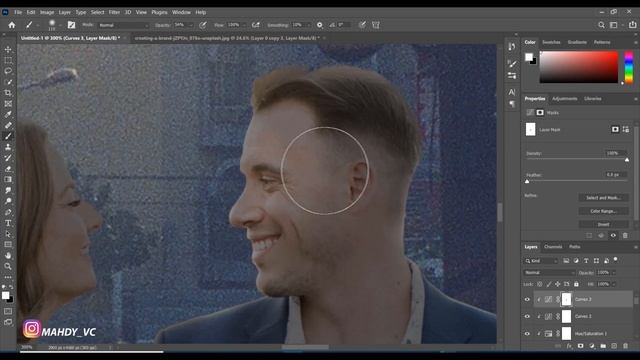Open the Smoothing value dropdown arrow
The height and width of the screenshot is (360, 640).
(x=308, y=25)
